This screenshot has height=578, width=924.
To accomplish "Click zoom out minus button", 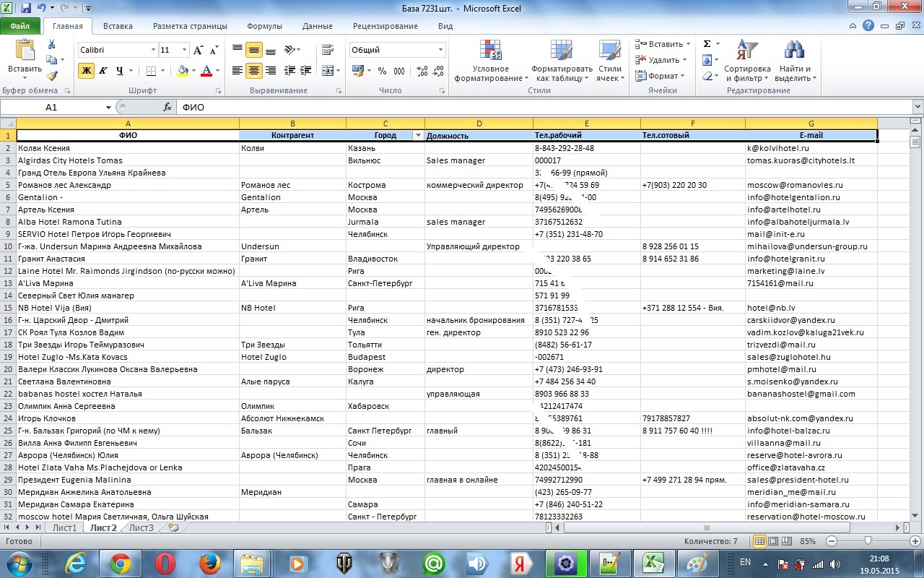I will [832, 541].
